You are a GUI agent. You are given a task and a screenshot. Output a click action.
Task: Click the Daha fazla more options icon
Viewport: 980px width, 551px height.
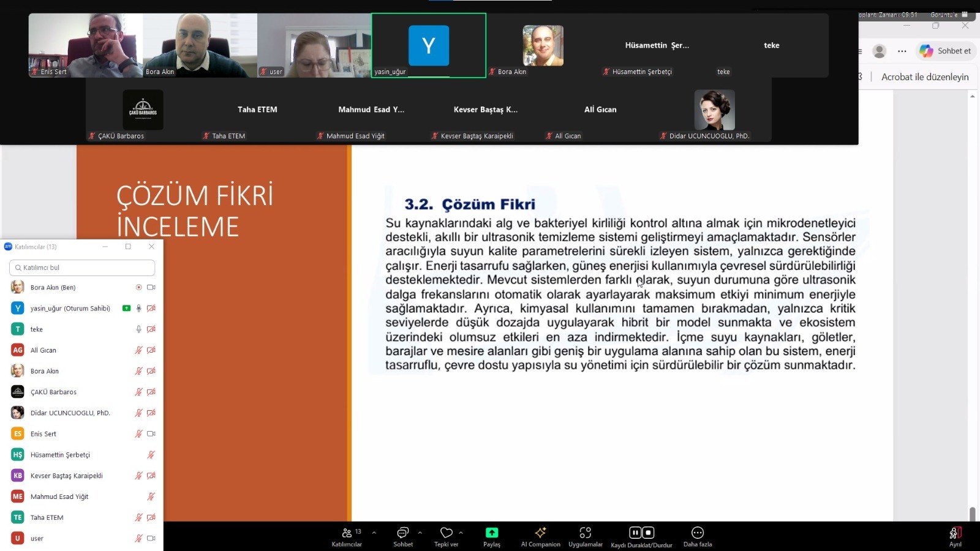click(697, 533)
